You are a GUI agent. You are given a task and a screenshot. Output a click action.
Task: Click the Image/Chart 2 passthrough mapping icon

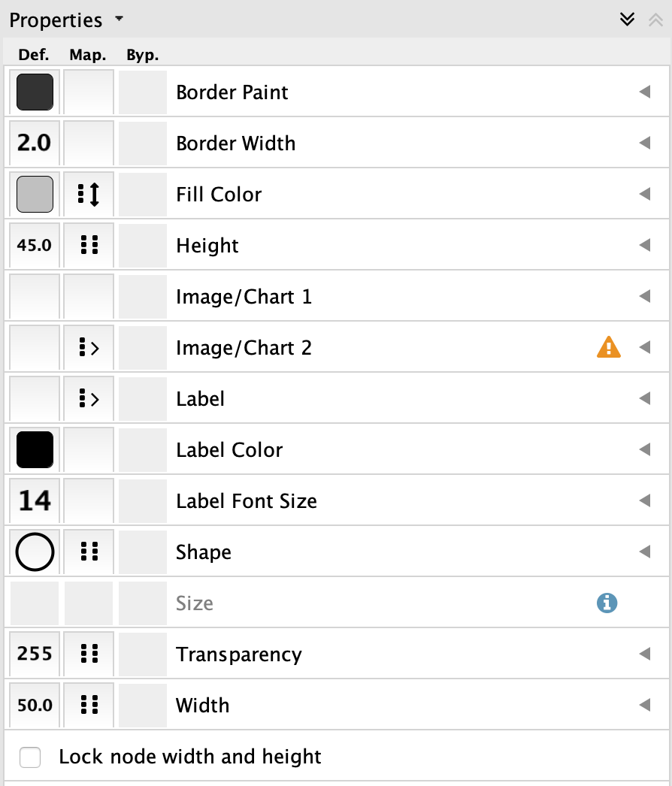89,348
